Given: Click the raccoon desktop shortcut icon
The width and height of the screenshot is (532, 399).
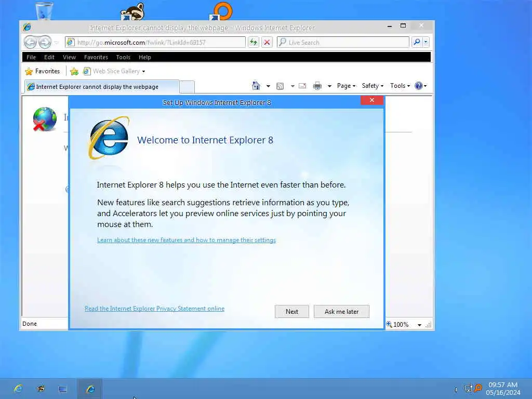Looking at the screenshot, I should coord(132,11).
